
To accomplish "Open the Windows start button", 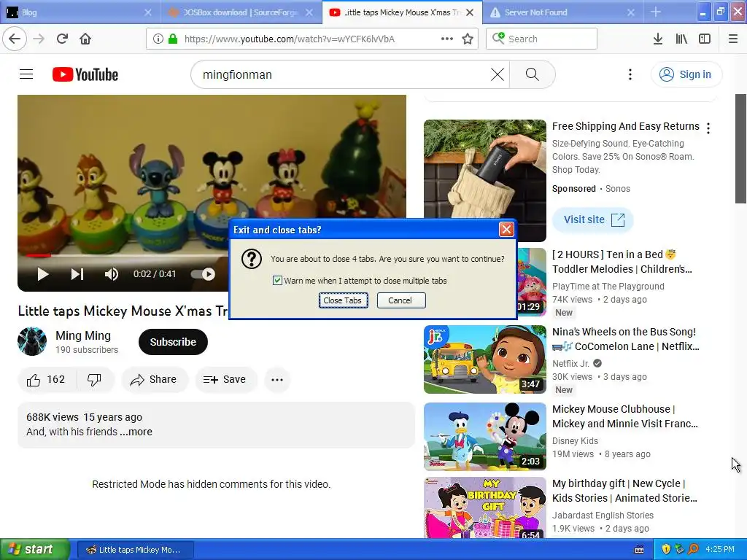I will (x=34, y=549).
